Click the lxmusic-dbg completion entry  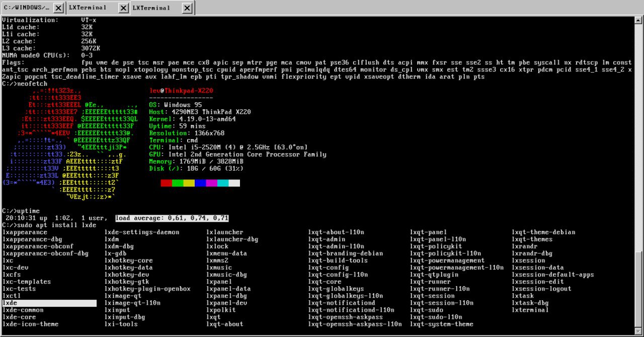click(x=227, y=275)
